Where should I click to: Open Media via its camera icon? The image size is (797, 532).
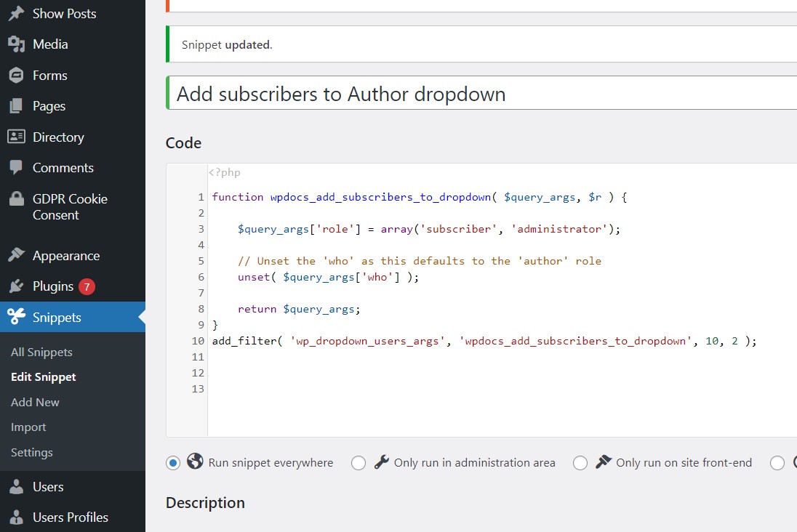pyautogui.click(x=16, y=44)
